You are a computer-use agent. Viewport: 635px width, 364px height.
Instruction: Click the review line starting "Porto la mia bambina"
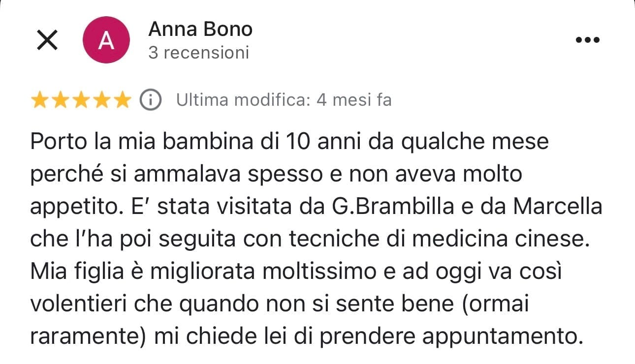coord(289,143)
